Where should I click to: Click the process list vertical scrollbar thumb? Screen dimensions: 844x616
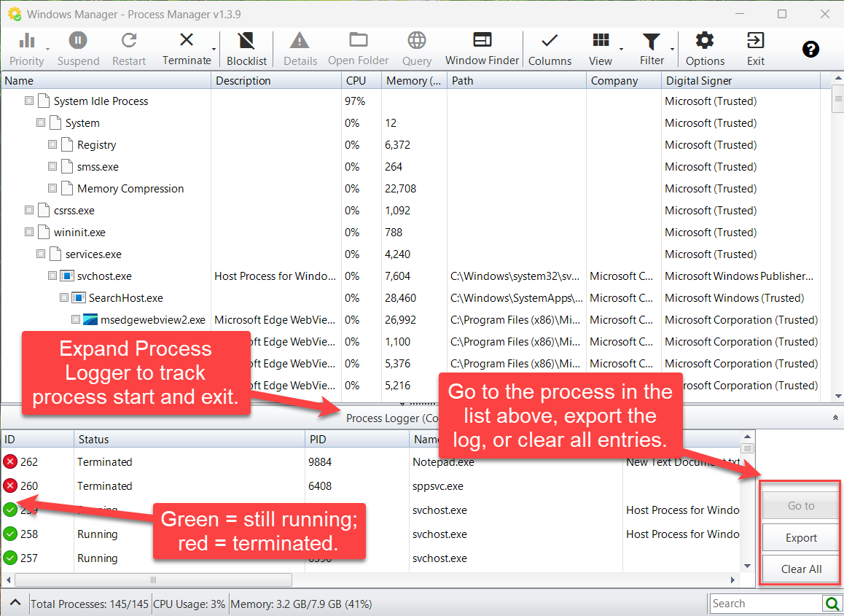pyautogui.click(x=837, y=98)
